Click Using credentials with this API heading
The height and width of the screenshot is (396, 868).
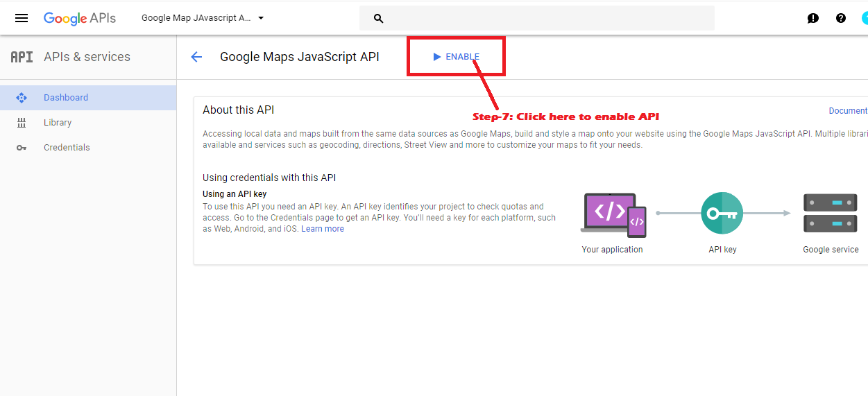[269, 178]
